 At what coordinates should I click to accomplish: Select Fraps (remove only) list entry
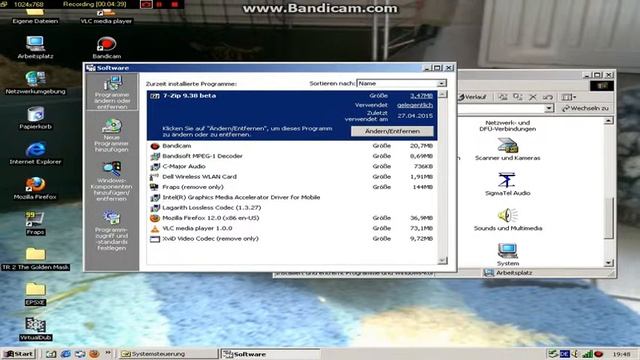point(292,187)
